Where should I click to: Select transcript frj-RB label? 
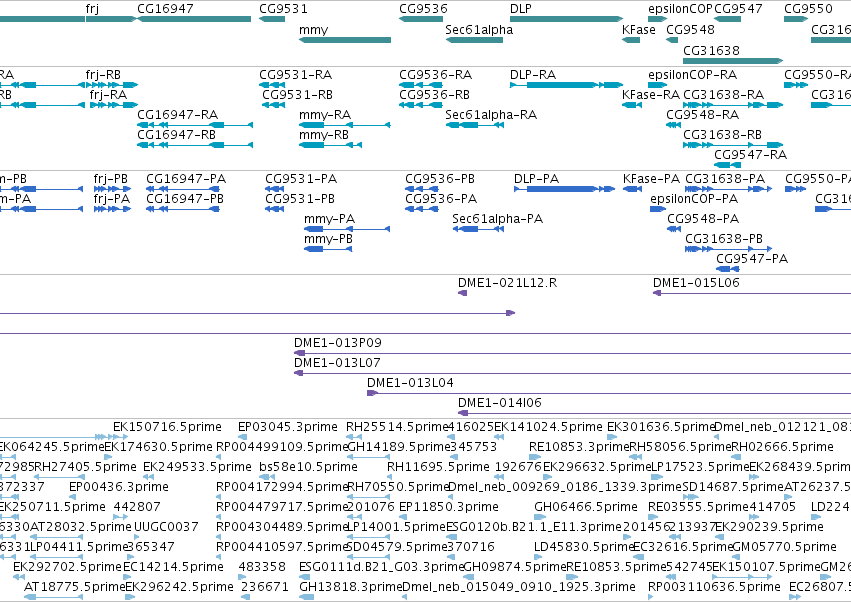103,75
